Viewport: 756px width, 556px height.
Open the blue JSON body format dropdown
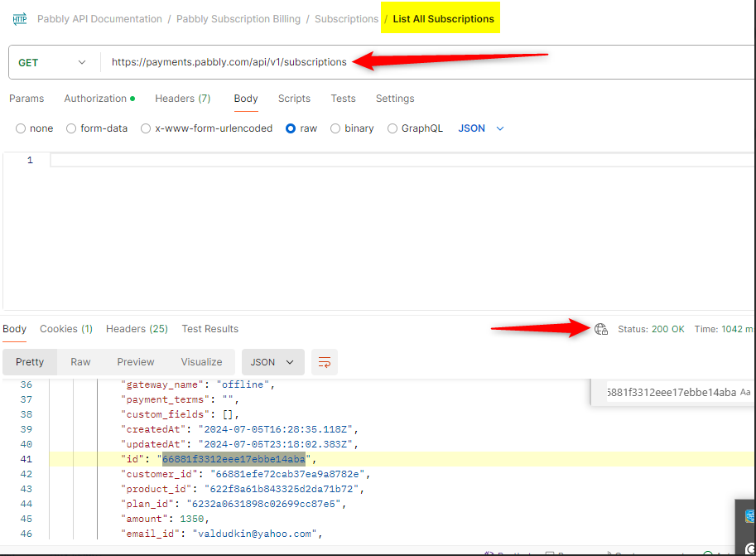[481, 128]
